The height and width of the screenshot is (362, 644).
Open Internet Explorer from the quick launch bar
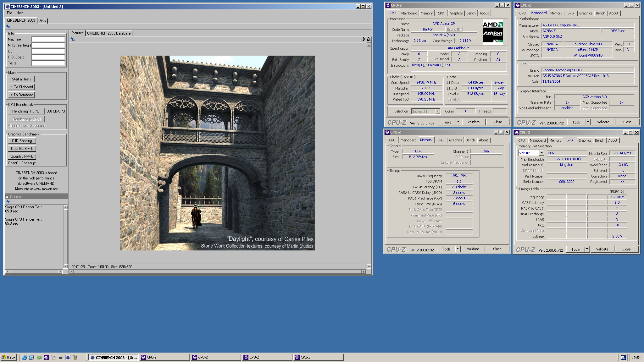pos(24,357)
